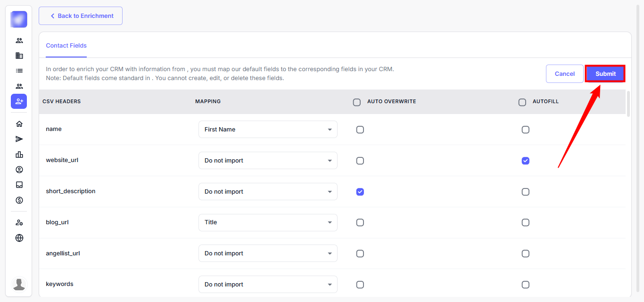Open the bar chart analytics icon
Screen dimensions: 644x302
point(19,155)
